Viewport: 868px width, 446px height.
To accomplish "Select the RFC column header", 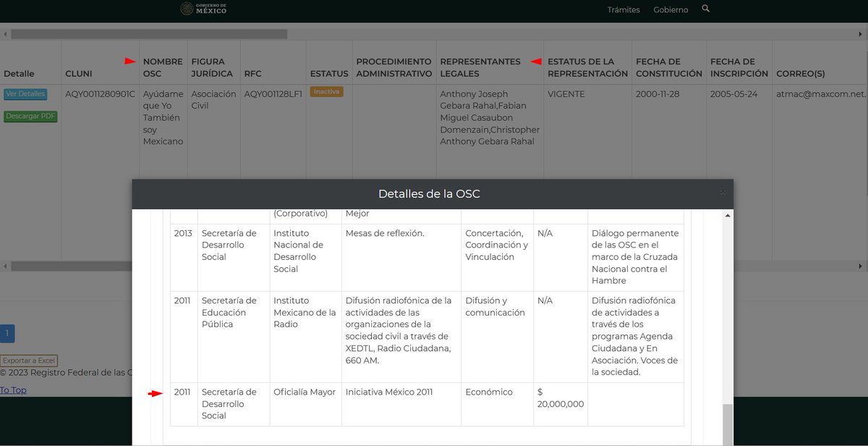I will click(x=253, y=74).
